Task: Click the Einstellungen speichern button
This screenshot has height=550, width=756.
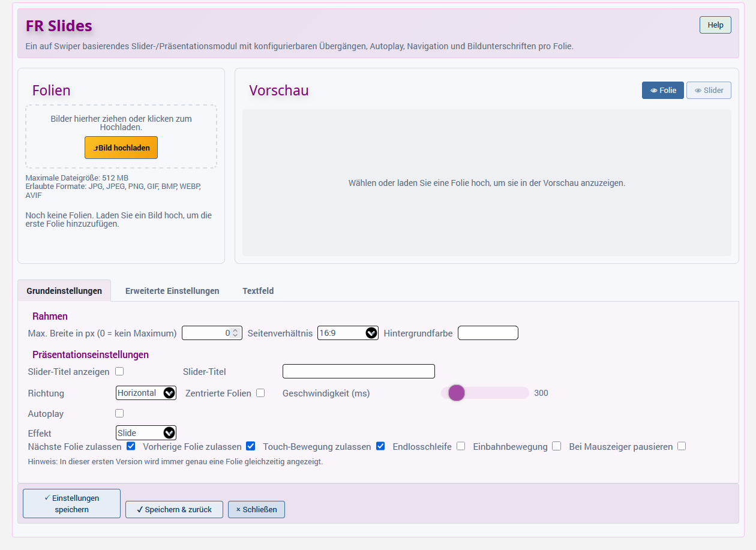Action: [71, 504]
